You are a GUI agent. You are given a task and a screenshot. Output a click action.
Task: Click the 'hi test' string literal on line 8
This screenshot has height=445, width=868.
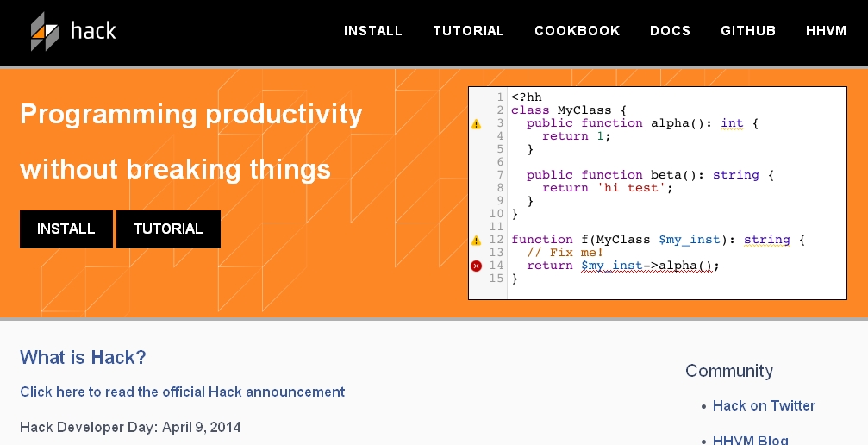(631, 188)
